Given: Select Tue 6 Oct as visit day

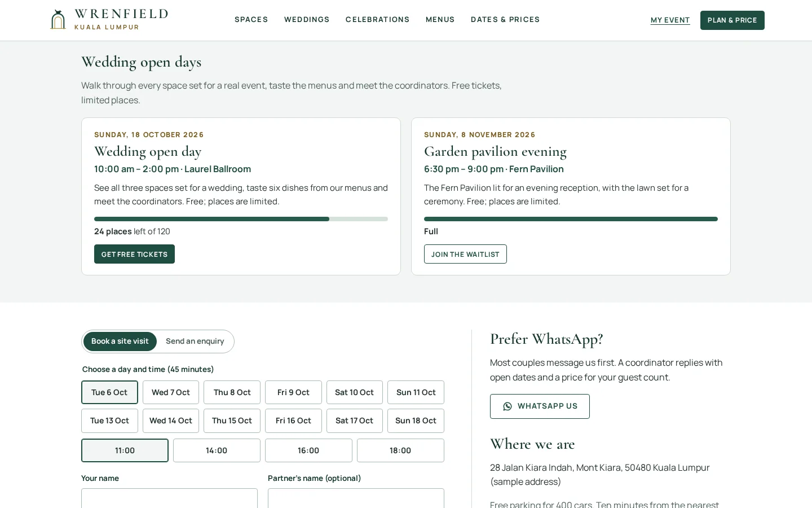Looking at the screenshot, I should pos(109,392).
